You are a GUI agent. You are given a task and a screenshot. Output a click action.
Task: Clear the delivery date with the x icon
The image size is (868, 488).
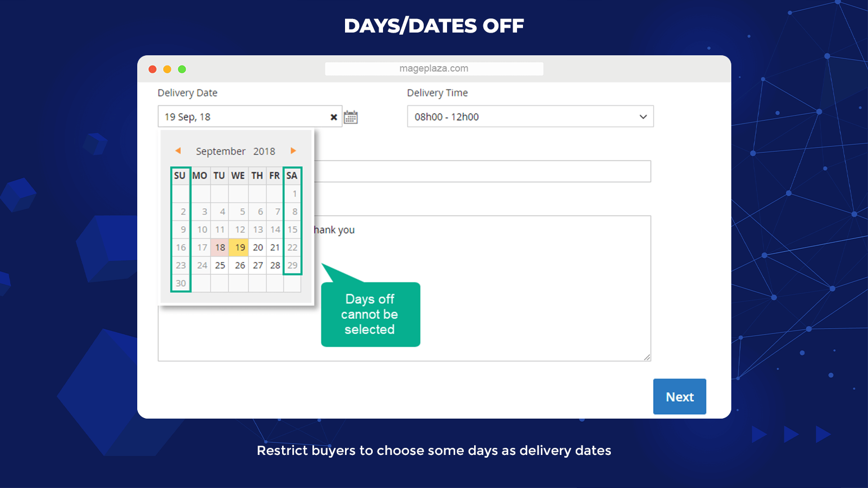click(334, 117)
